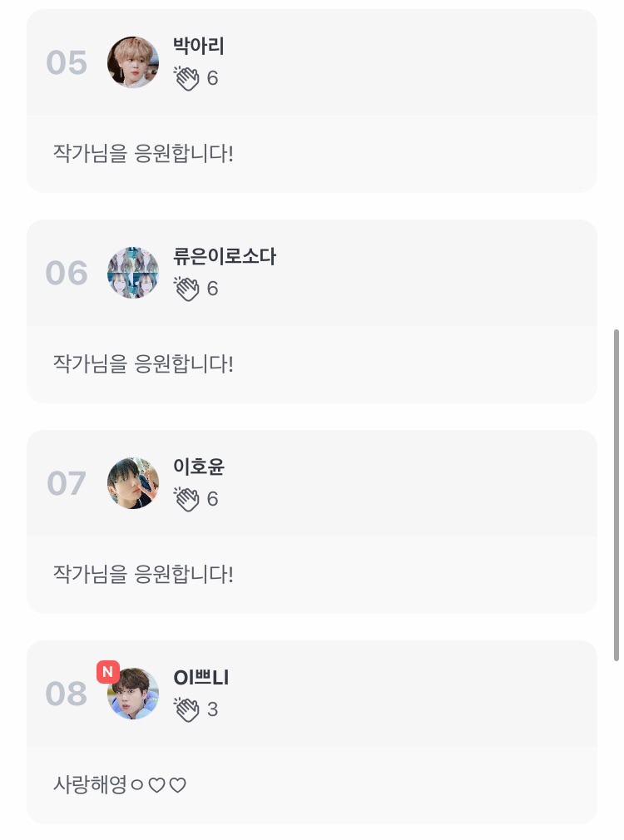Open 박아리's profile picture
Screen dimensions: 624x840
(133, 62)
